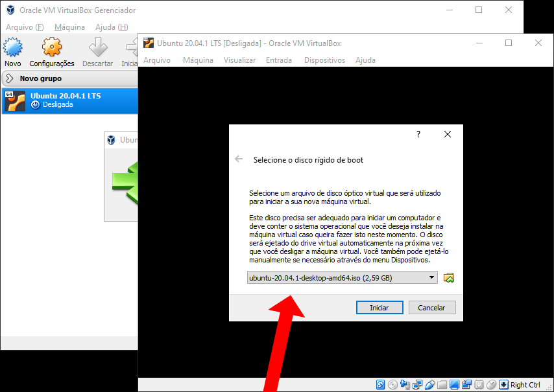Open Ajuda menu in Ubuntu VM window

365,60
